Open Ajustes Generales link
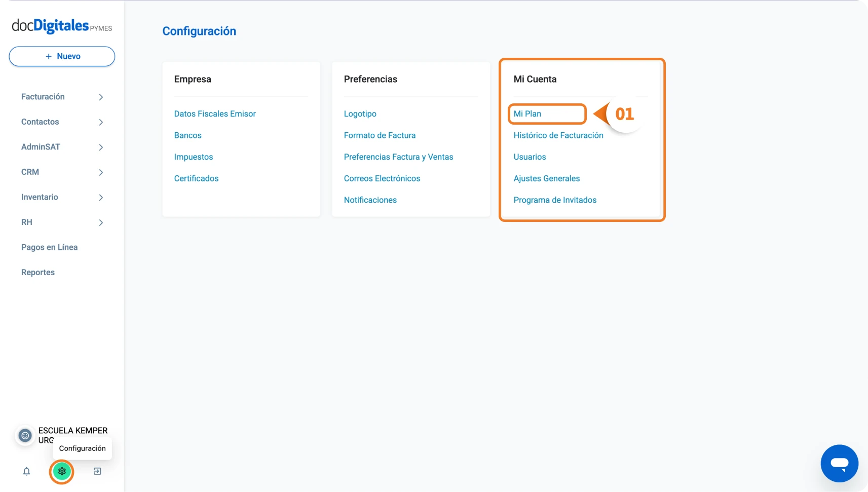 547,178
